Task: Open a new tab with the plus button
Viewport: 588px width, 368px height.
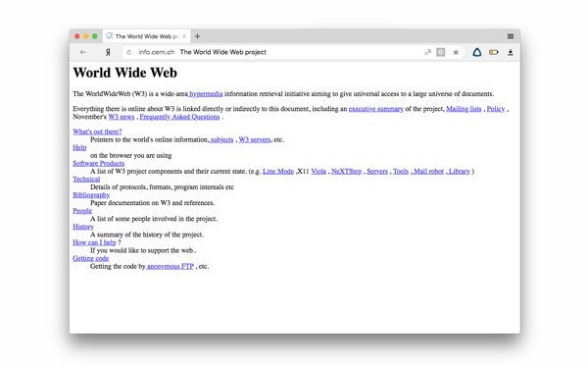Action: pos(198,36)
